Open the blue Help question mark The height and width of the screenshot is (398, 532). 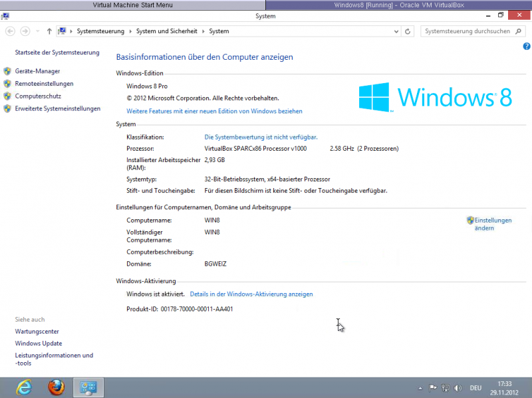tap(527, 47)
